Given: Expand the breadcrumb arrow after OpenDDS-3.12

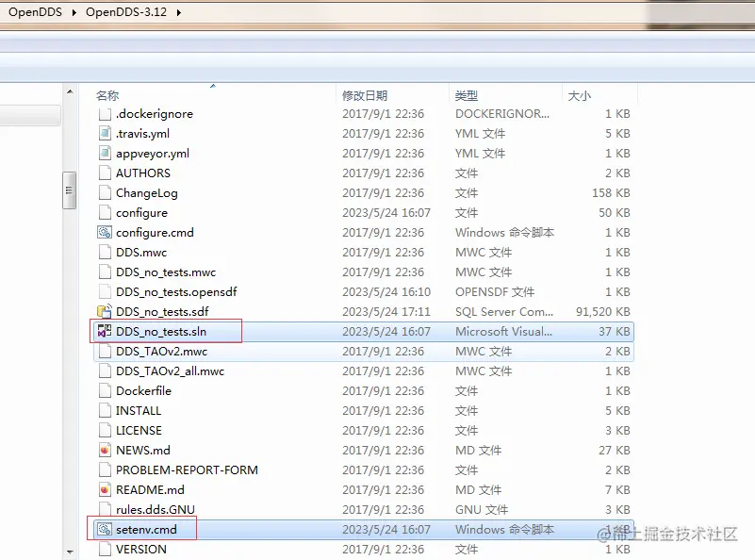Looking at the screenshot, I should coord(179,13).
